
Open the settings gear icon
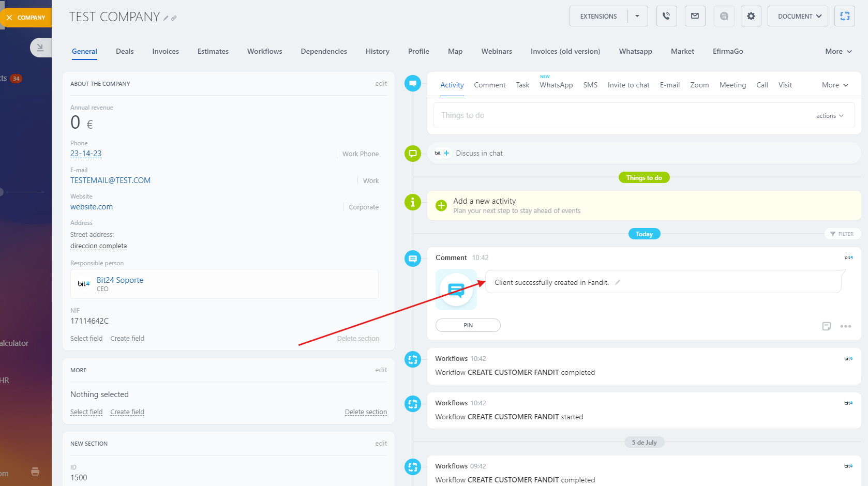pos(751,16)
